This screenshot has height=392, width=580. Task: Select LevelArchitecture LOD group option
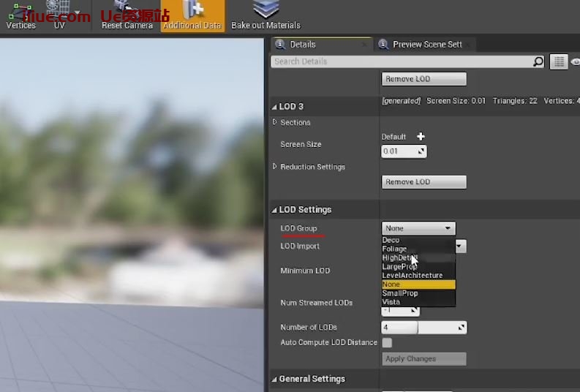[418, 276]
